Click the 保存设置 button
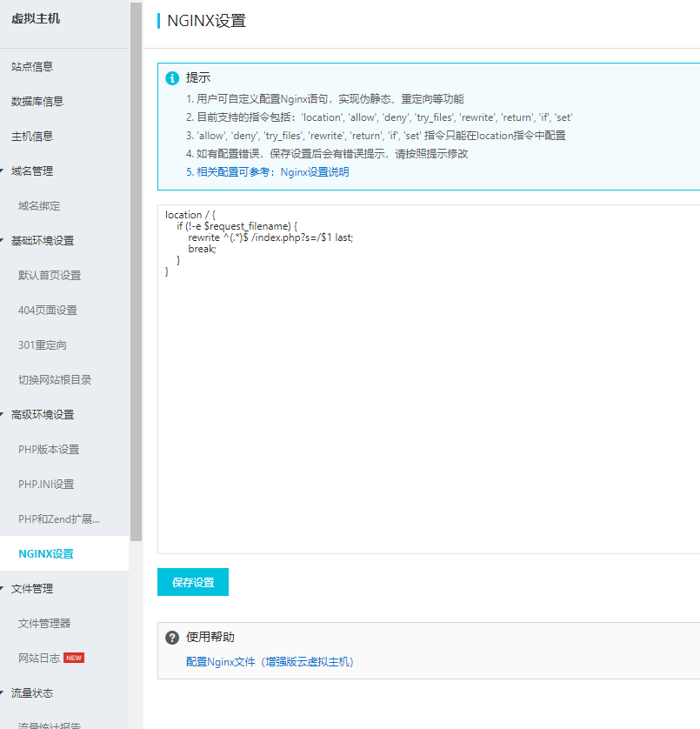Image resolution: width=700 pixels, height=729 pixels. point(193,582)
